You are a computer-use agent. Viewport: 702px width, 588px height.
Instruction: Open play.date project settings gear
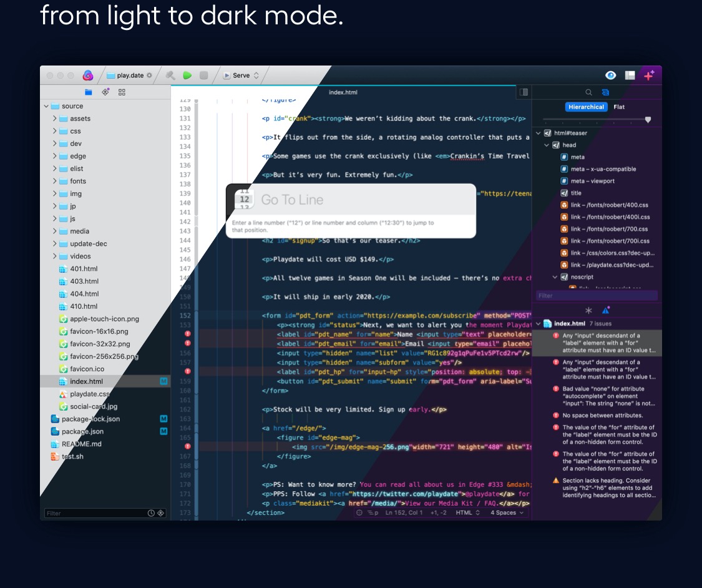149,76
